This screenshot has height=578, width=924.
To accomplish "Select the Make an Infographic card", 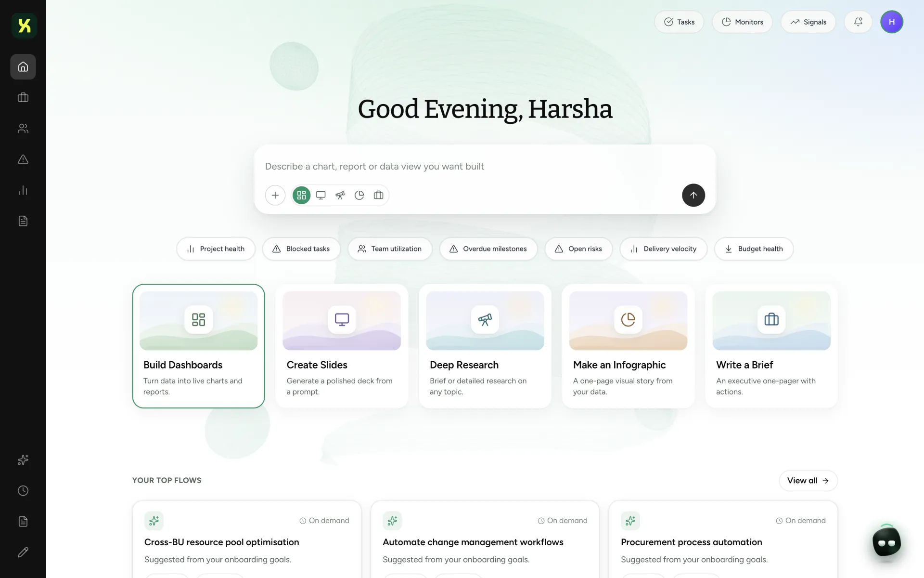I will (628, 346).
